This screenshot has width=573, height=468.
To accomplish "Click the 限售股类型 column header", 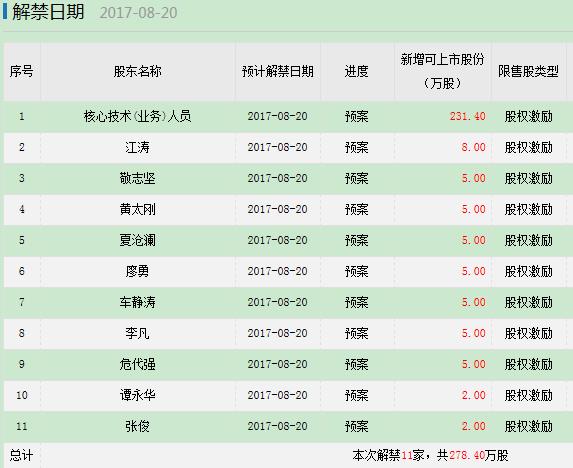I will [528, 71].
